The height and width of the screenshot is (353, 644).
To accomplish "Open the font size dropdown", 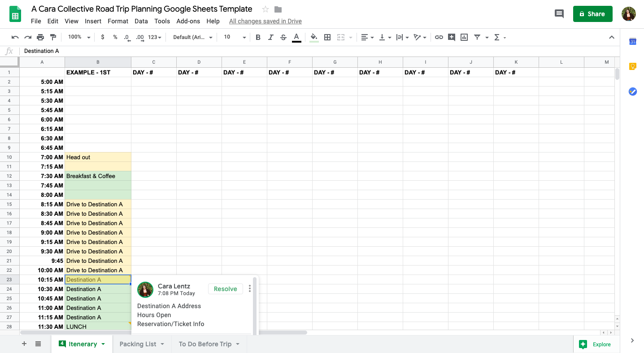I will click(235, 37).
